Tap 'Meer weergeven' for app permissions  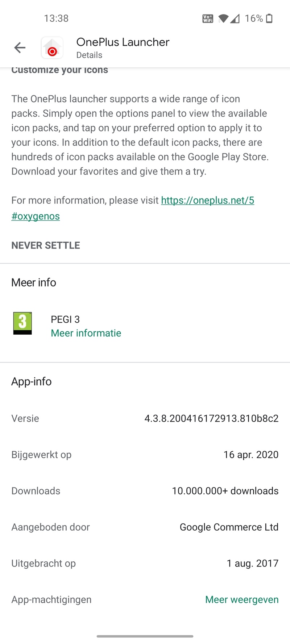point(242,600)
